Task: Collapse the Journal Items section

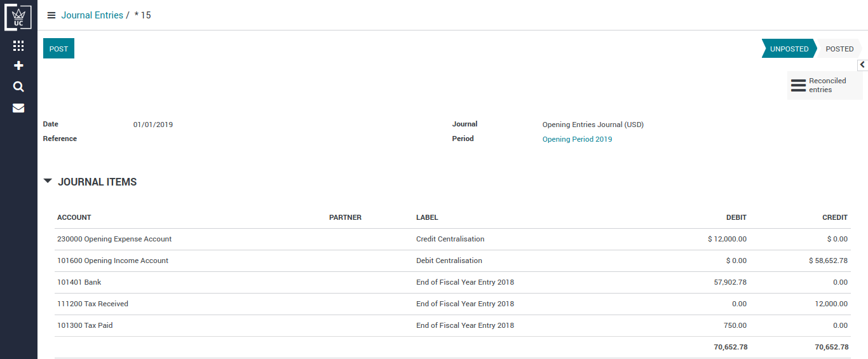Action: pyautogui.click(x=48, y=181)
